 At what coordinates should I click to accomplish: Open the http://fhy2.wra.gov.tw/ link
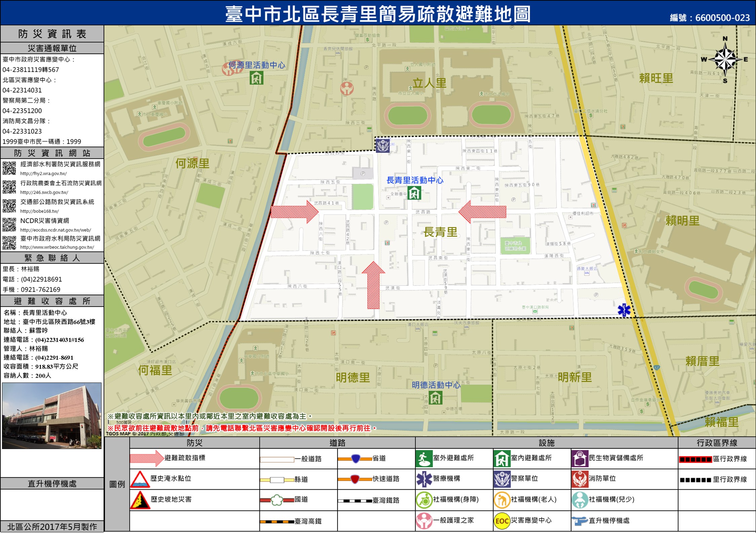[43, 174]
